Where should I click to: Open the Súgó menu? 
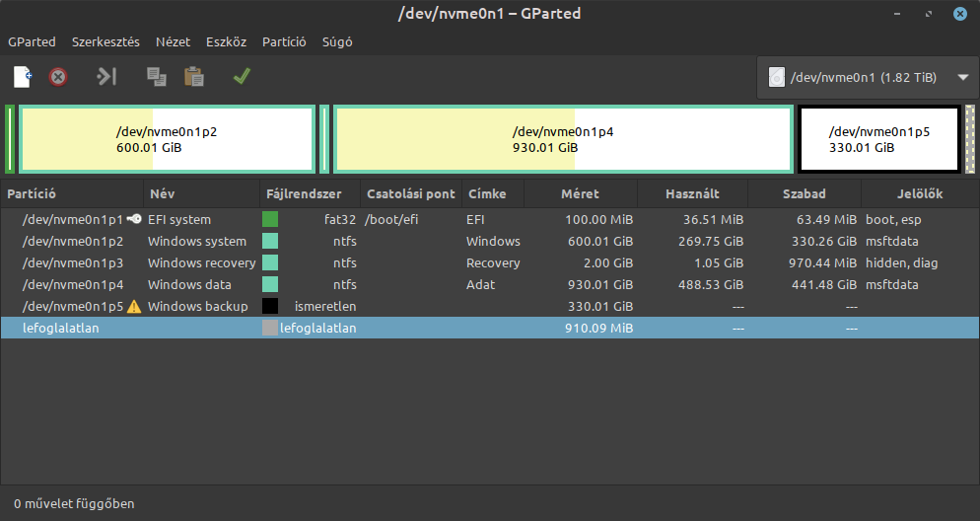pos(337,41)
